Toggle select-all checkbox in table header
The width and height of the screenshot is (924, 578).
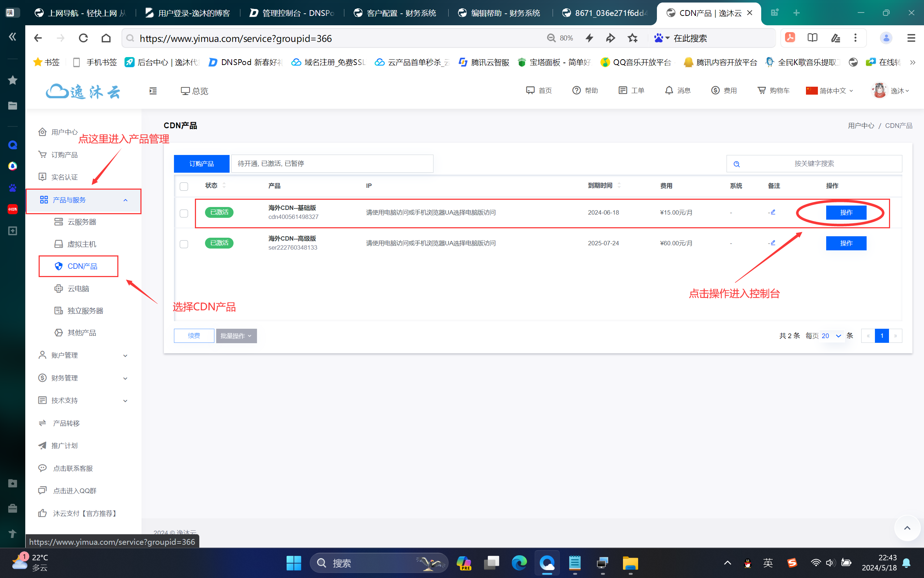pyautogui.click(x=184, y=186)
